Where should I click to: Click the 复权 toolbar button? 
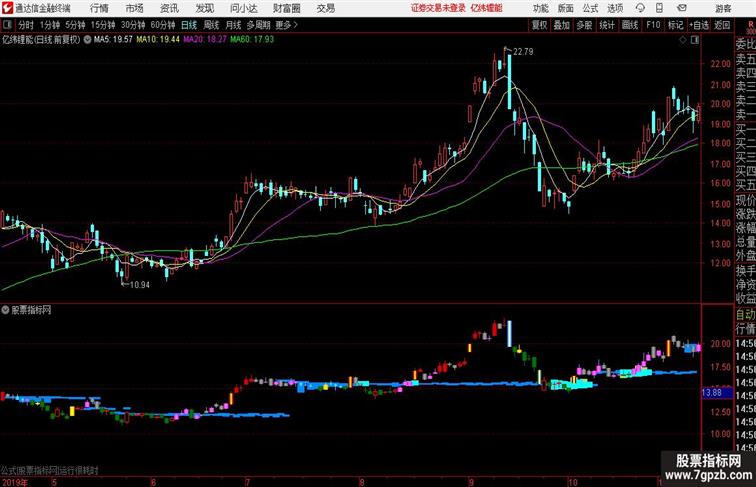[539, 25]
